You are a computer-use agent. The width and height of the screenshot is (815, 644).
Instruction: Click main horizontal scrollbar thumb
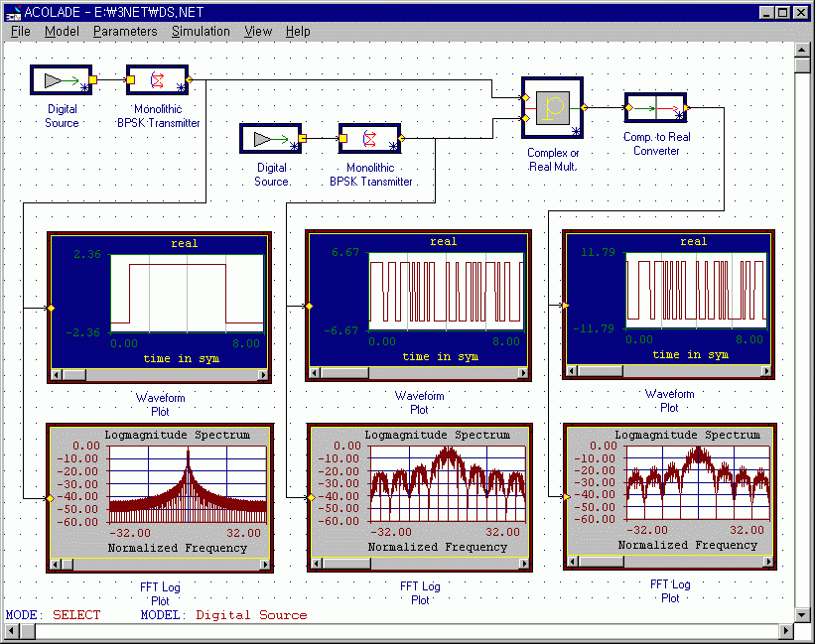click(x=27, y=631)
